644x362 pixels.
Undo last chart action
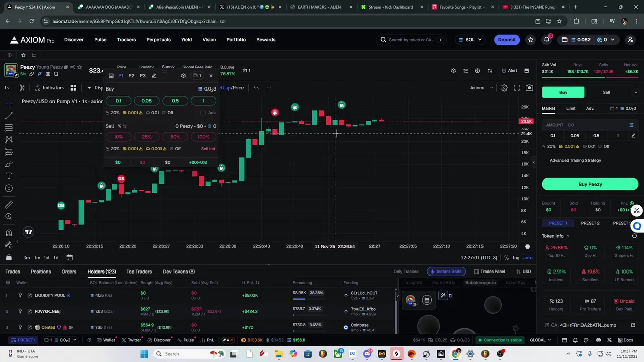pos(256,88)
